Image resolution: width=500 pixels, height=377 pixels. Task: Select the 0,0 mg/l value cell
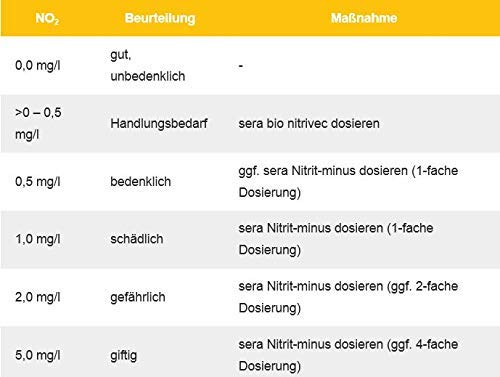[38, 65]
